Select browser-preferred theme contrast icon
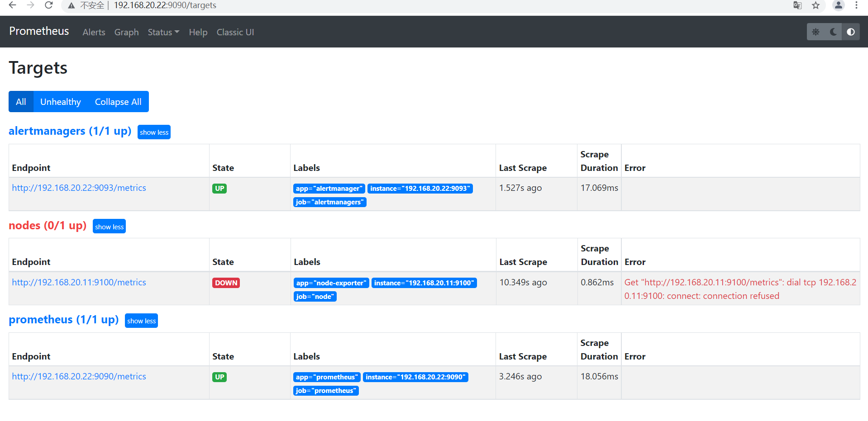This screenshot has height=421, width=868. coord(851,32)
